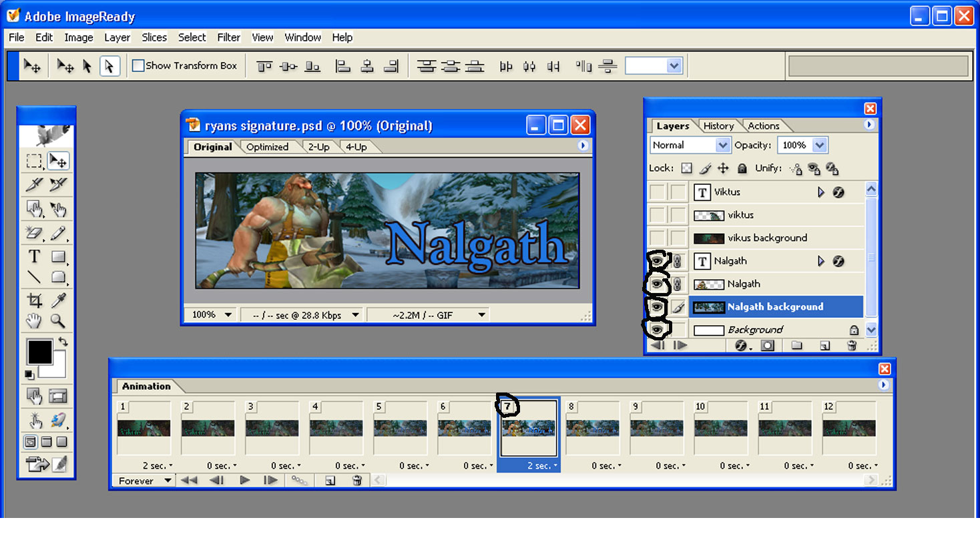Select the Eraser tool
The width and height of the screenshot is (980, 534).
point(34,233)
